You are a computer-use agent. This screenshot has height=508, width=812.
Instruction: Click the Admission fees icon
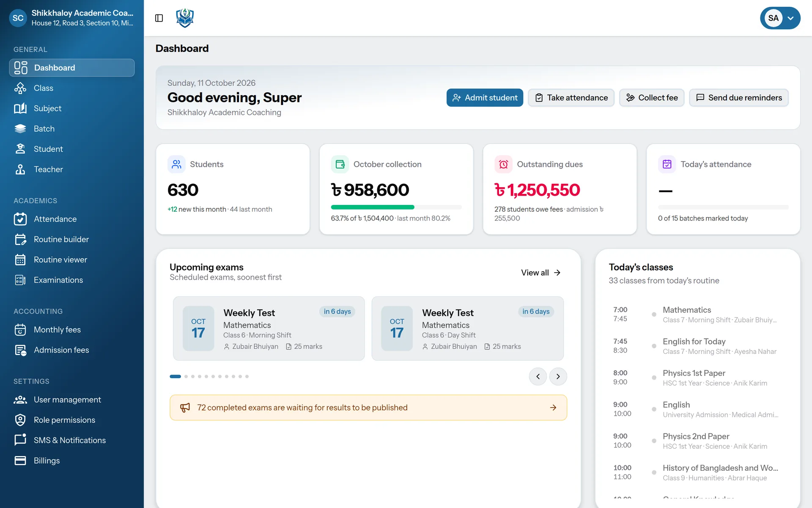20,350
